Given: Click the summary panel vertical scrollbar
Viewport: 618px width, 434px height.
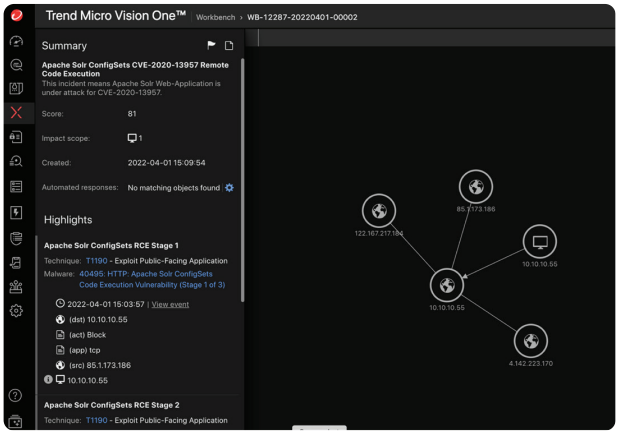Looking at the screenshot, I should click(x=242, y=181).
